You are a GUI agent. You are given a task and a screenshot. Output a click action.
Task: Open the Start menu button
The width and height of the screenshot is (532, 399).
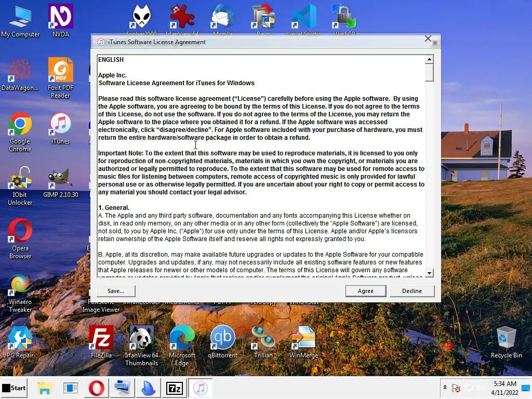tap(14, 388)
